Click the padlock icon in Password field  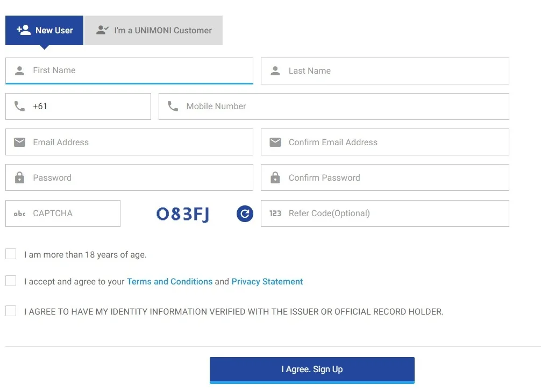[20, 178]
